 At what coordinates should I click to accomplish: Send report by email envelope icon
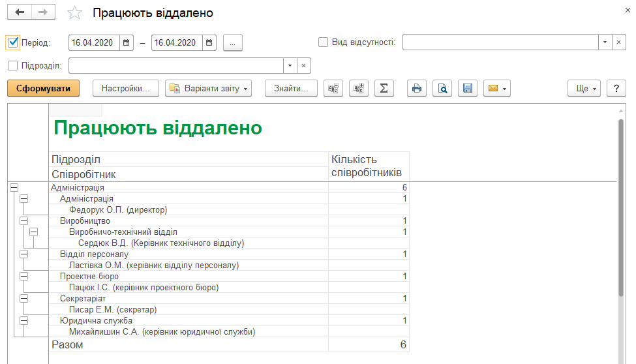point(496,89)
